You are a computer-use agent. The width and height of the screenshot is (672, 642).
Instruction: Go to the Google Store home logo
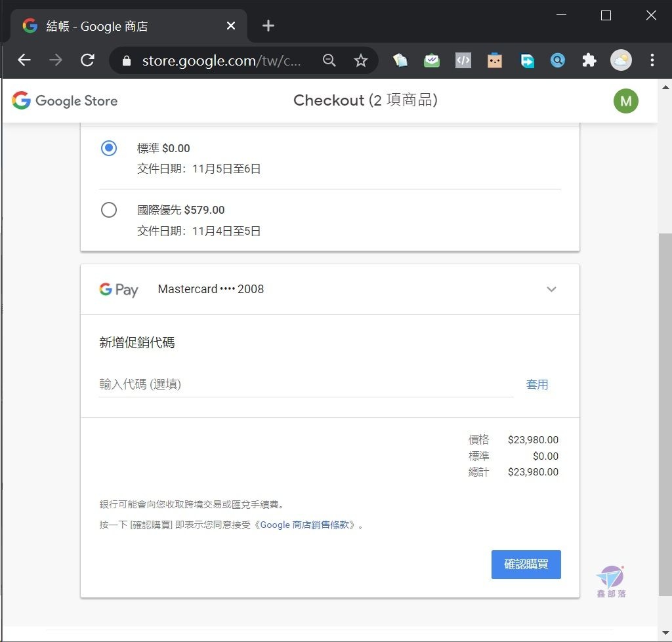tap(65, 100)
